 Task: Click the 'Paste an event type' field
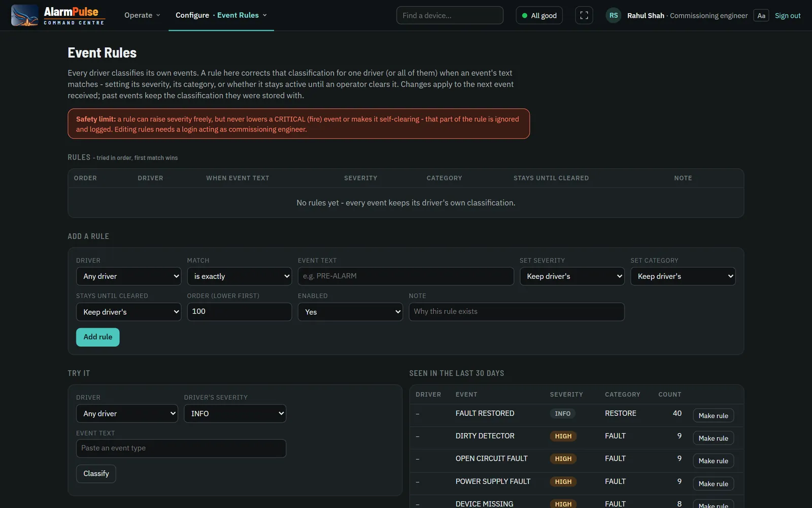pyautogui.click(x=181, y=448)
